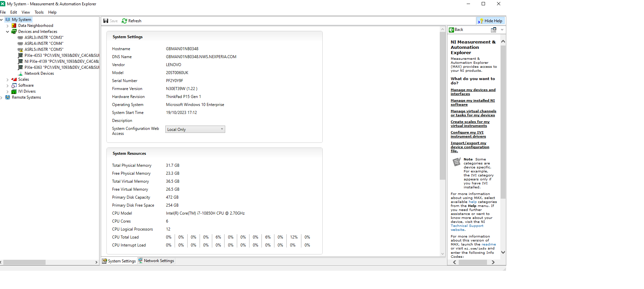Collapse the Devices and Interfaces node
644x289 pixels.
(x=7, y=32)
